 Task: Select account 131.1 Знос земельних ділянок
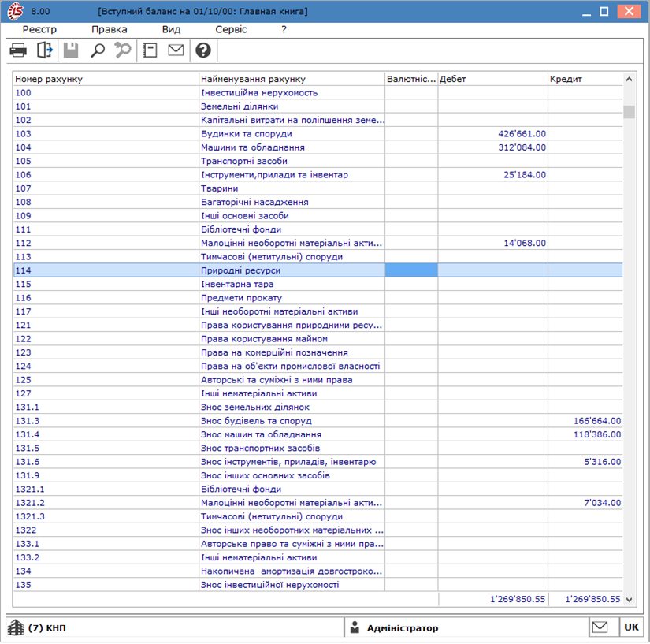coord(318,408)
